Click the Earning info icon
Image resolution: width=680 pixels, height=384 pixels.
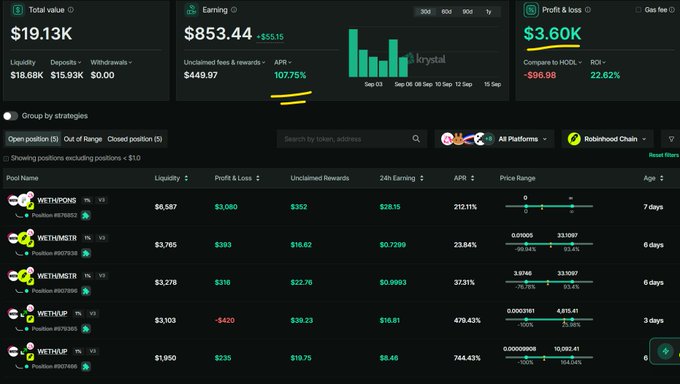pyautogui.click(x=234, y=10)
